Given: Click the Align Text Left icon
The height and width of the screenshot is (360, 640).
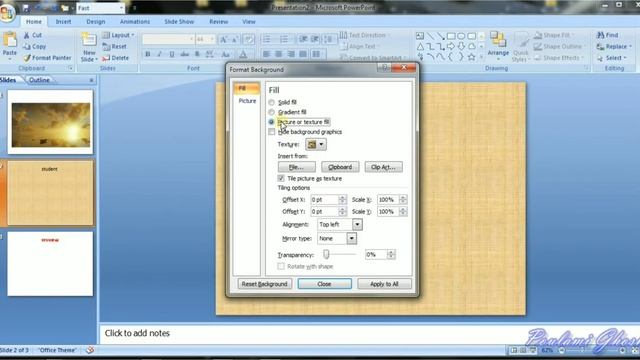Looking at the screenshot, I should tap(267, 54).
